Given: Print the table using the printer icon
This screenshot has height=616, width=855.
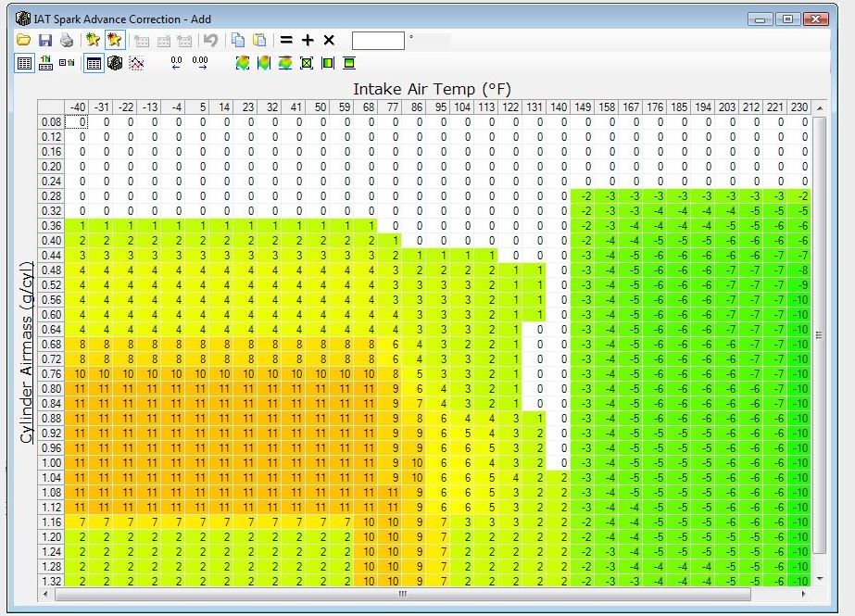Looking at the screenshot, I should pyautogui.click(x=67, y=40).
